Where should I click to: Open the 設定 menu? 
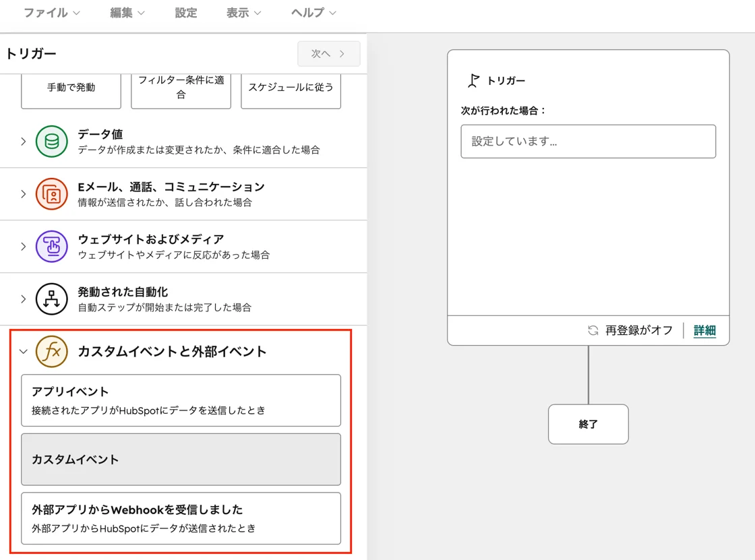click(x=185, y=12)
